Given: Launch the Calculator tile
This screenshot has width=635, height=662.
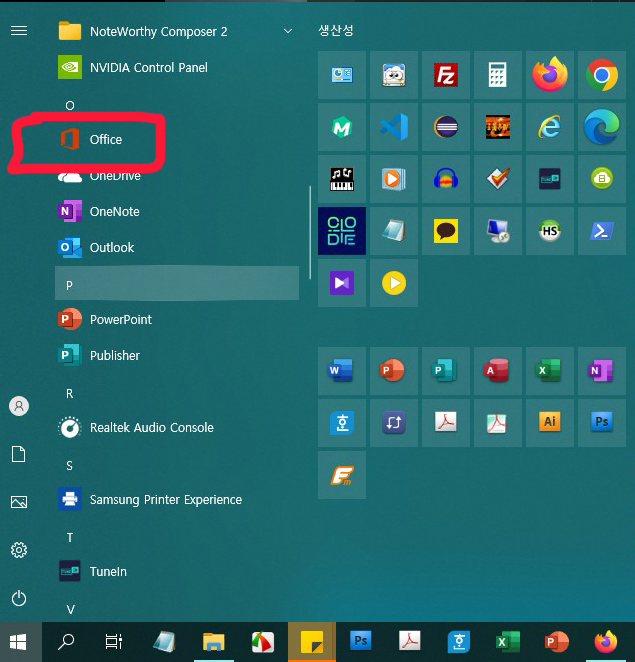Looking at the screenshot, I should 498,75.
